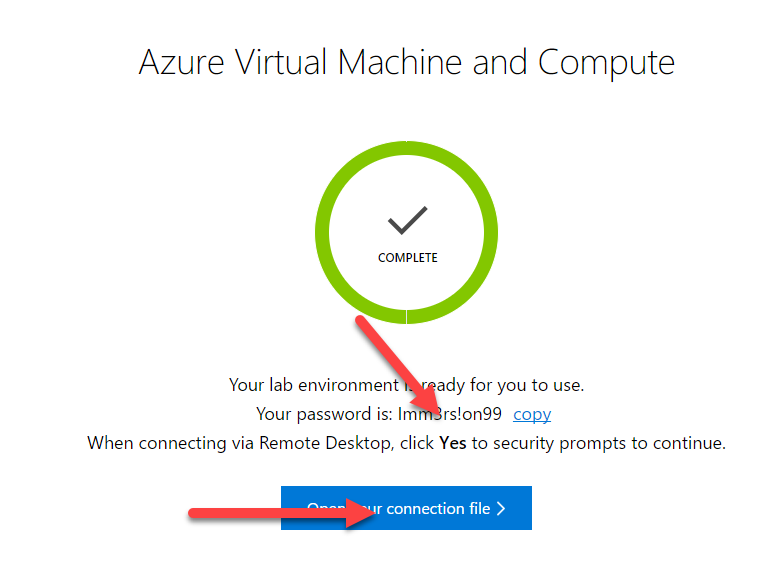This screenshot has width=757, height=574.
Task: Click the word Compute in the heading
Action: pyautogui.click(x=607, y=62)
